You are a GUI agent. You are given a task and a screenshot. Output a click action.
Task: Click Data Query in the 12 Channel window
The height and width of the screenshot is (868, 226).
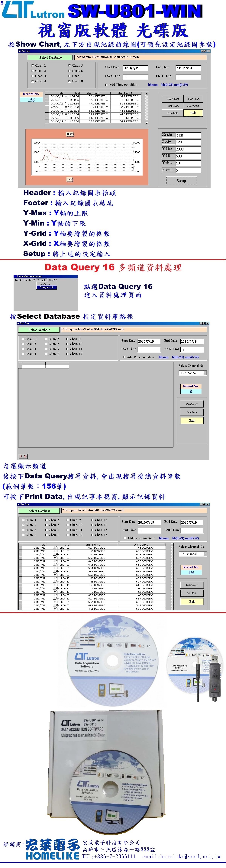click(192, 404)
